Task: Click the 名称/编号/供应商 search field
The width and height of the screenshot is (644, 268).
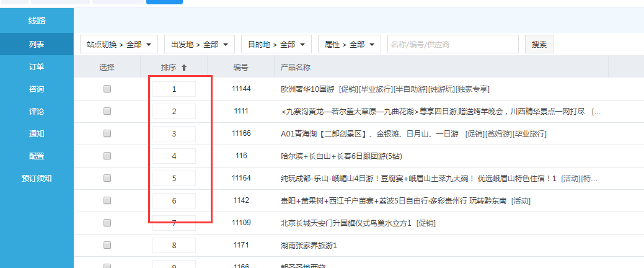Action: pos(452,45)
